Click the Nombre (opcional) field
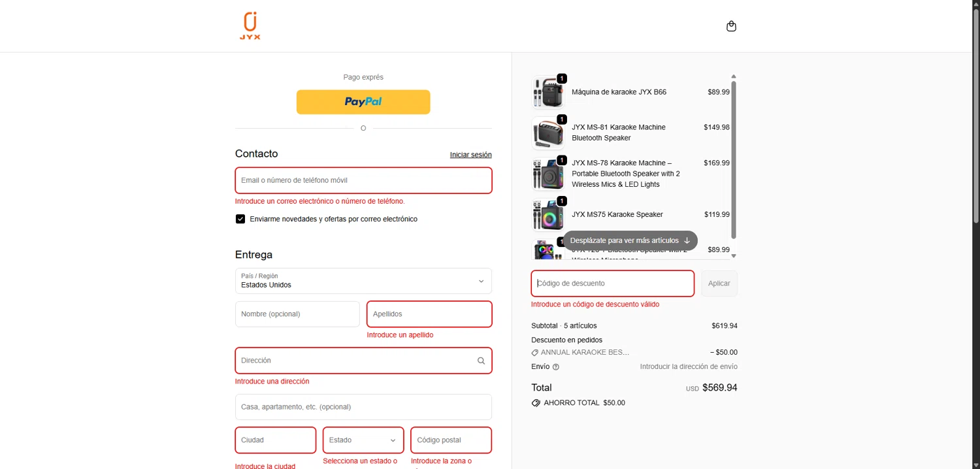The image size is (980, 469). pyautogui.click(x=297, y=314)
